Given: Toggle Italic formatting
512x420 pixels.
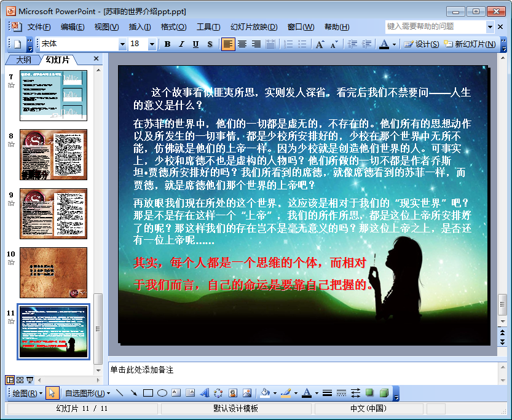Looking at the screenshot, I should [x=181, y=44].
